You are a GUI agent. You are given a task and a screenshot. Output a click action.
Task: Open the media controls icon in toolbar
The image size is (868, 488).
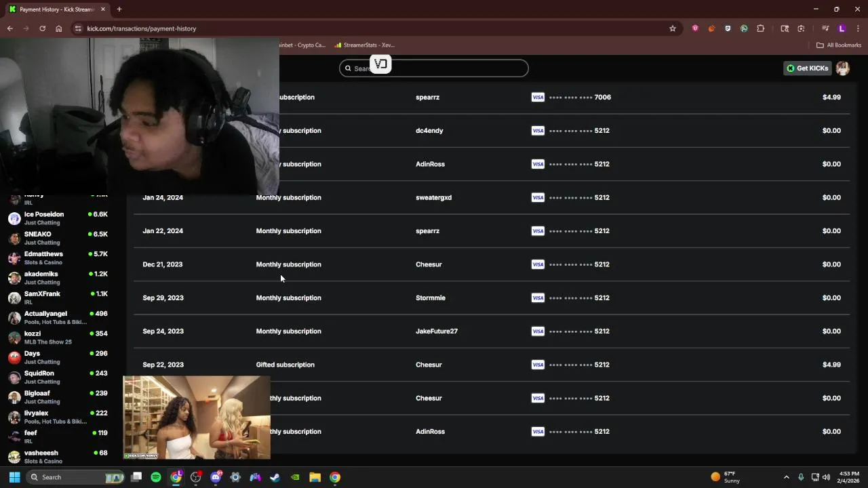(825, 28)
